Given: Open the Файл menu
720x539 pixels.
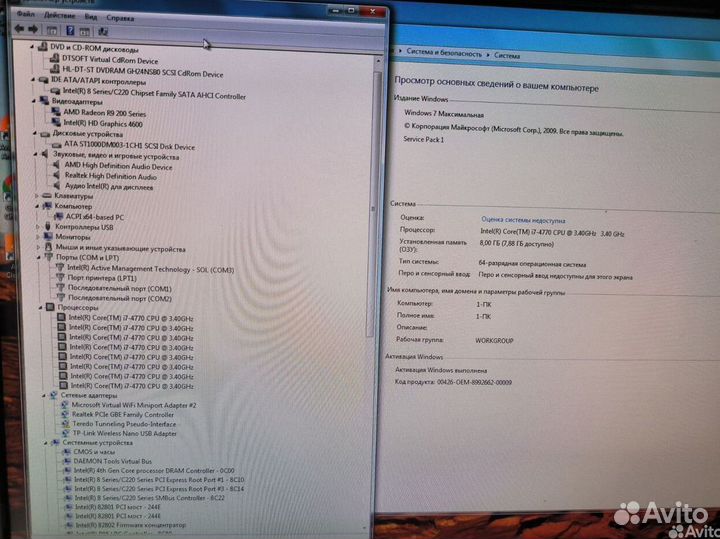Looking at the screenshot, I should (x=26, y=14).
